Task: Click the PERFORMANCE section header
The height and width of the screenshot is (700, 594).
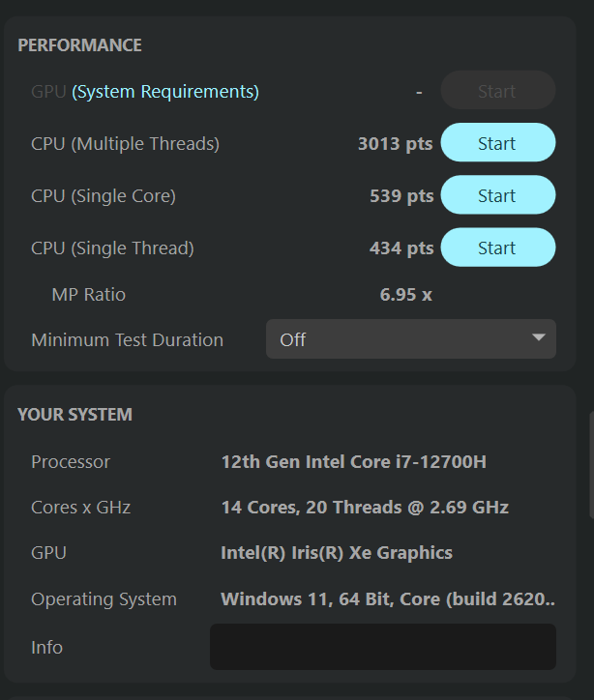Action: 79,45
